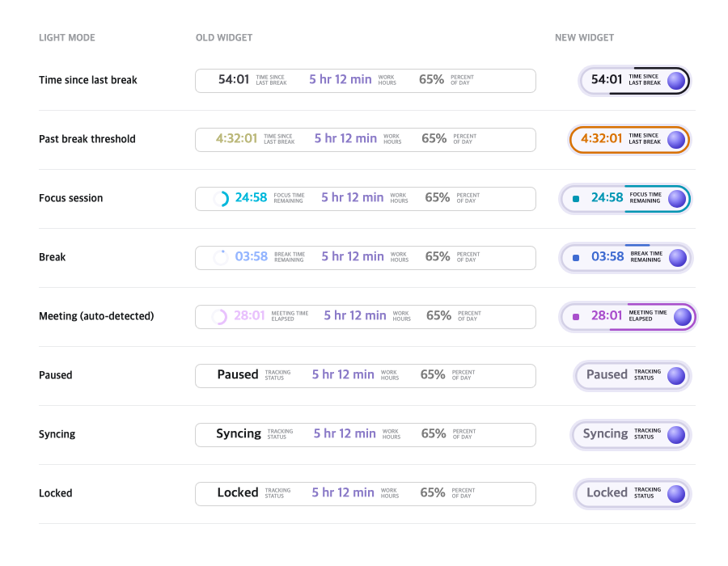The image size is (728, 566).
Task: Click the magenta stop square beside new 28:01
Action: point(576,317)
